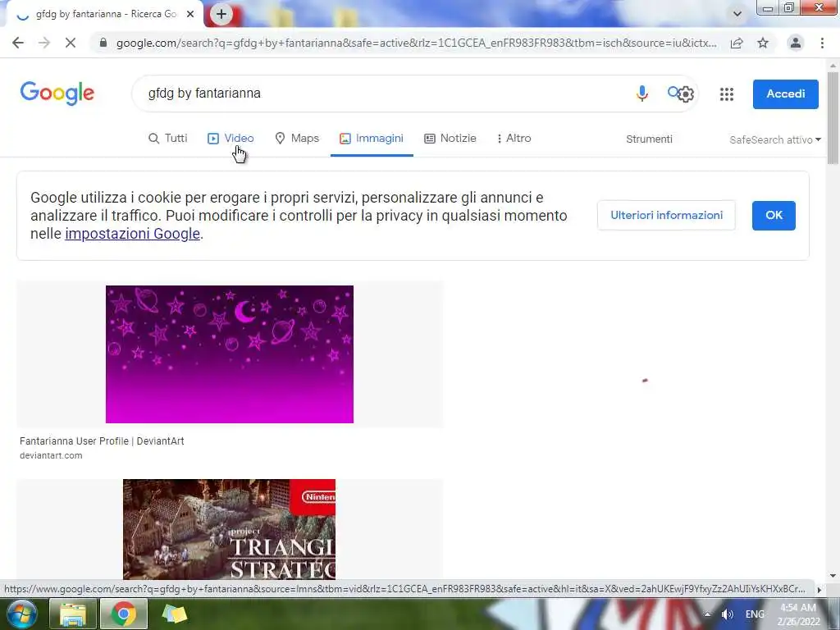840x630 pixels.
Task: Open SafeSearch attivo dropdown
Action: 774,139
